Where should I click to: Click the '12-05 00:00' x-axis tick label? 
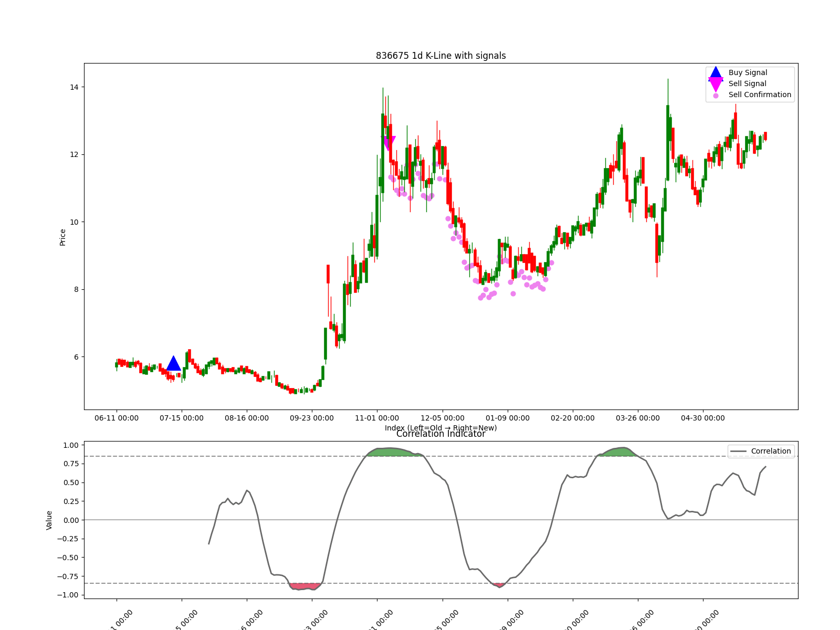[x=443, y=418]
